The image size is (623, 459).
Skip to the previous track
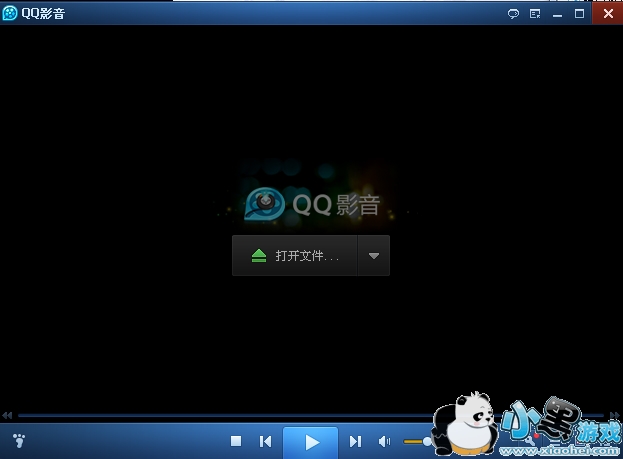pos(265,442)
